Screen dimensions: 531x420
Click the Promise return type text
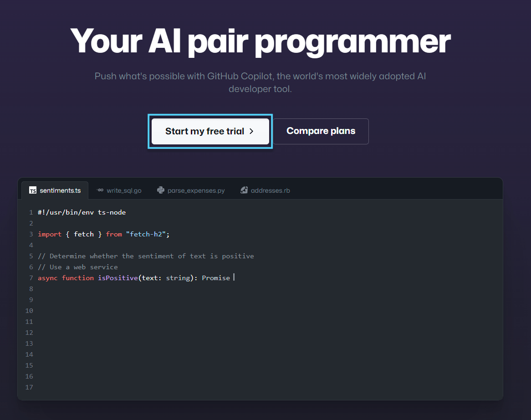point(216,278)
